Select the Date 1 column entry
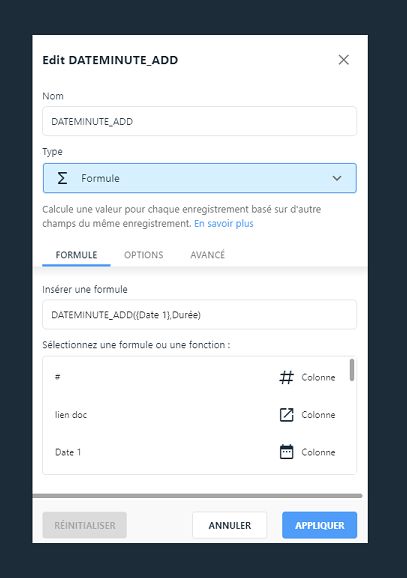This screenshot has height=578, width=407. [196, 452]
